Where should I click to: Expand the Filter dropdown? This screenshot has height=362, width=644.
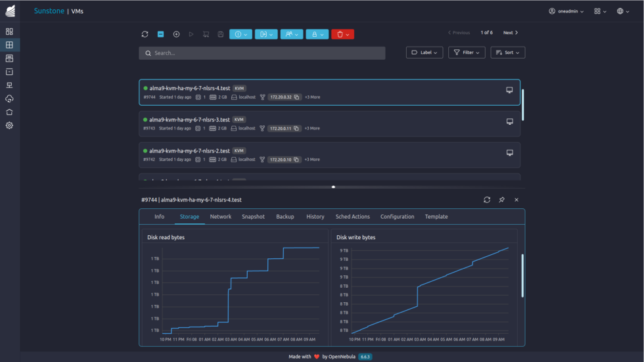tap(467, 53)
